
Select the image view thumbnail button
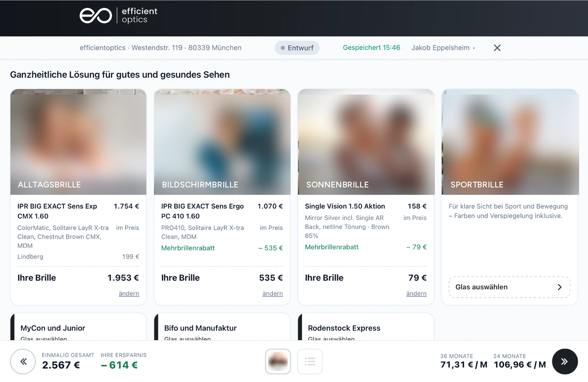278,361
